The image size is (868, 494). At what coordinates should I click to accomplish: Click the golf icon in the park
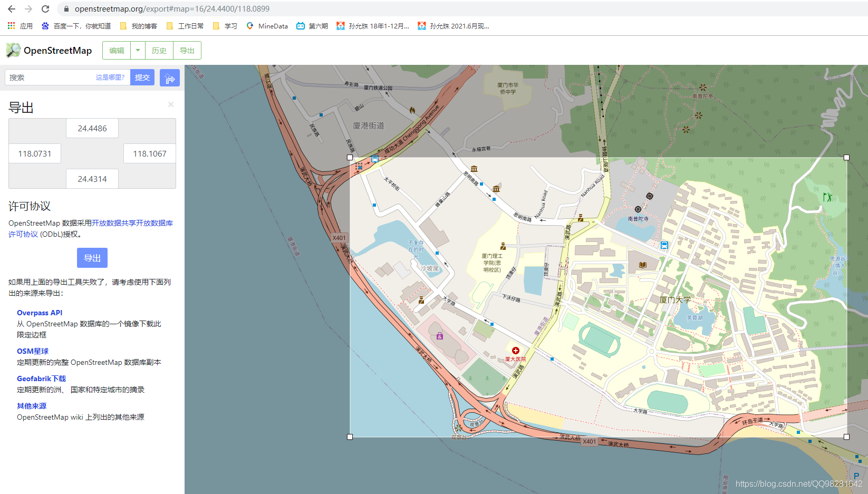(828, 197)
